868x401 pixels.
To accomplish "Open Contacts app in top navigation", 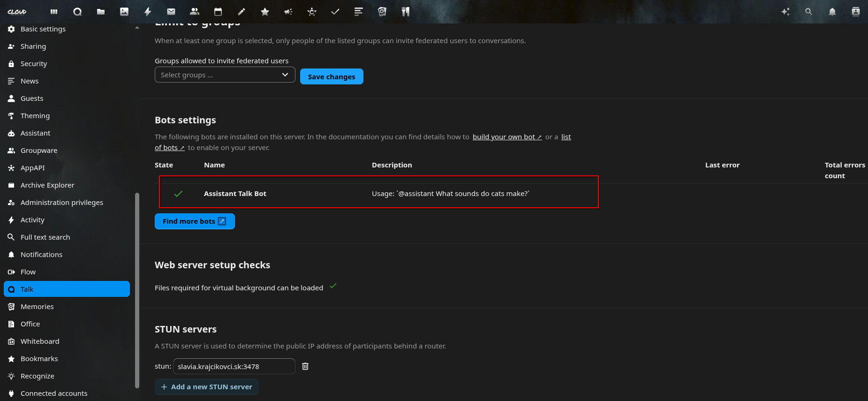I will [195, 12].
